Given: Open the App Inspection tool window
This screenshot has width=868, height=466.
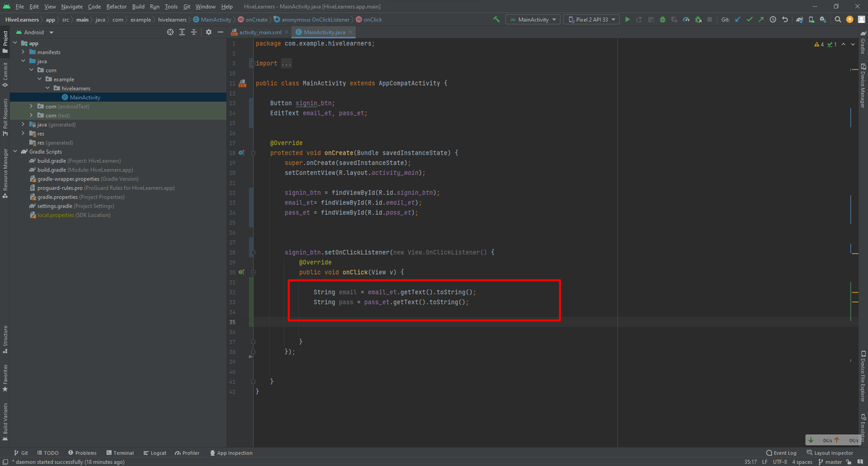Looking at the screenshot, I should click(231, 453).
